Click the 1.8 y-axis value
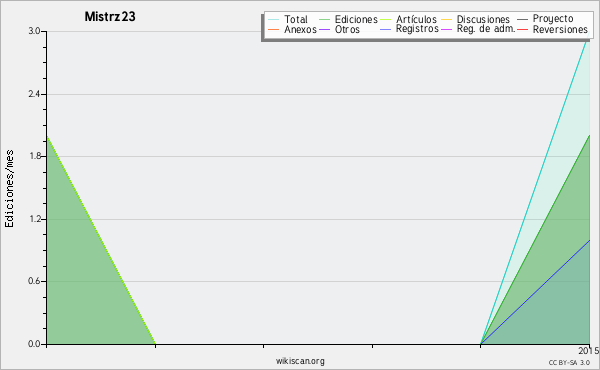 (34, 156)
